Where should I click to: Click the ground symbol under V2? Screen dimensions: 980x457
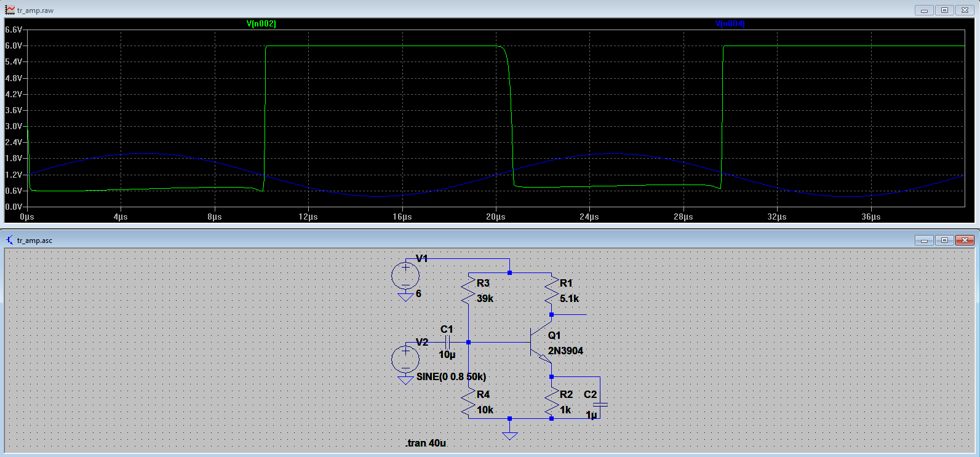(405, 380)
